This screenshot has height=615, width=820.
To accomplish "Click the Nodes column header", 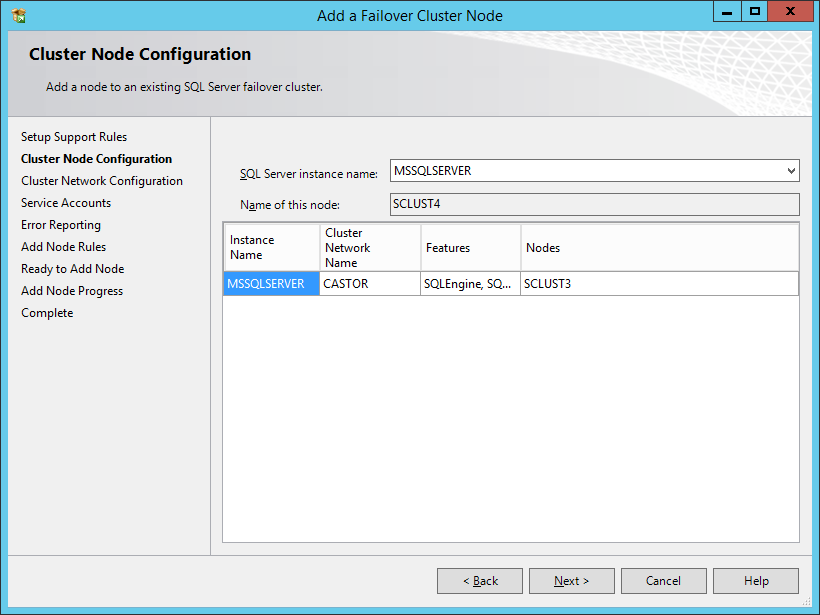I will [659, 247].
